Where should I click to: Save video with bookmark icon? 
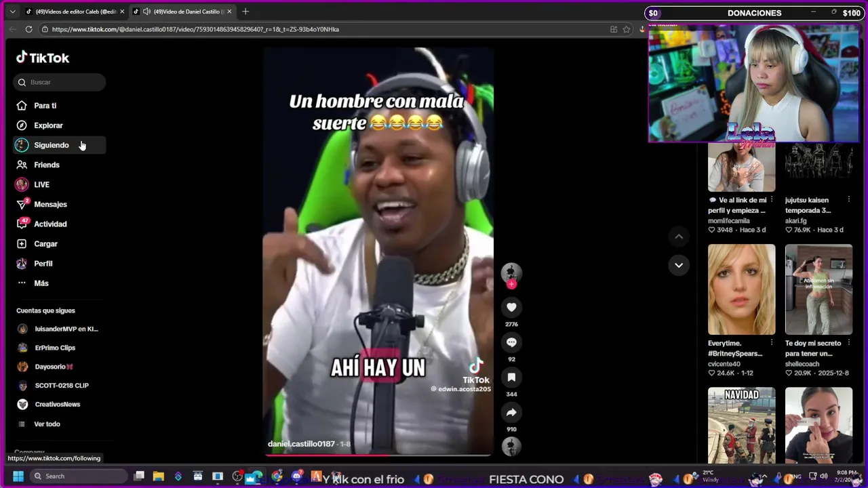point(511,378)
